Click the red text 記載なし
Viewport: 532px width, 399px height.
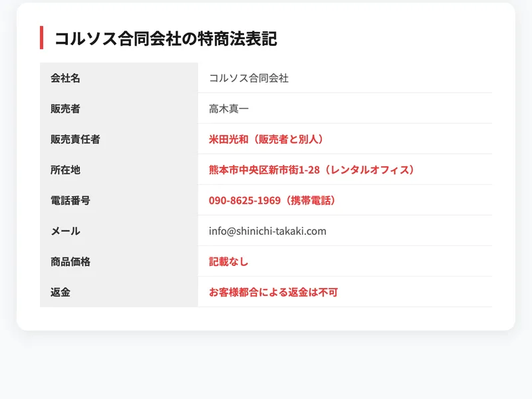pos(229,261)
